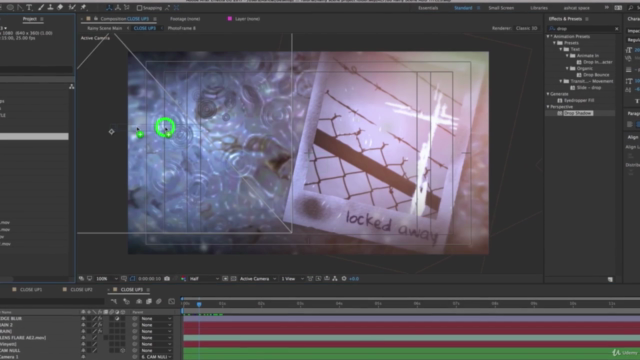Viewport: 640px width, 360px height.
Task: Toggle mask and shape path visibility
Action: click(x=132, y=279)
